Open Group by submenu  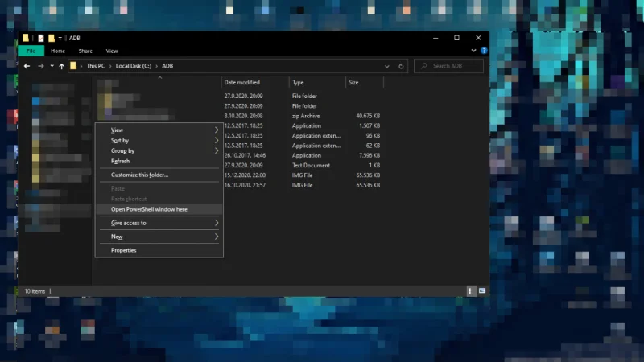159,150
